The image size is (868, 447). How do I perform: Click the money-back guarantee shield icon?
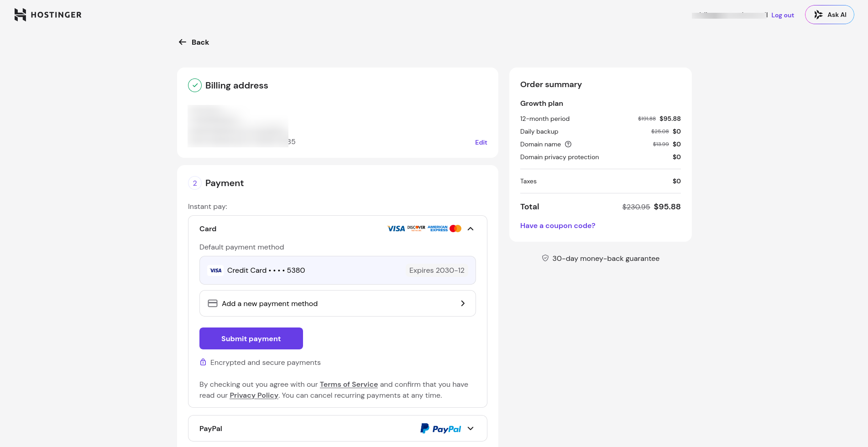(x=545, y=258)
